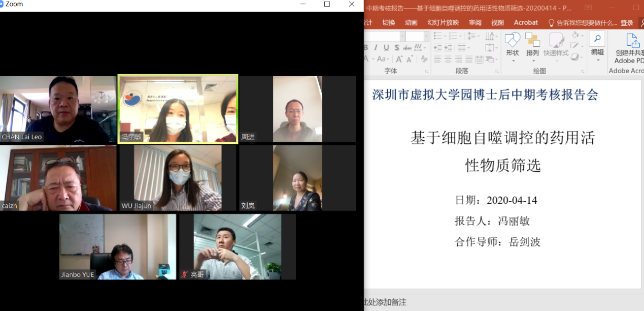Open the 幻灯片放映 slide show tab
The width and height of the screenshot is (644, 311).
[x=443, y=22]
